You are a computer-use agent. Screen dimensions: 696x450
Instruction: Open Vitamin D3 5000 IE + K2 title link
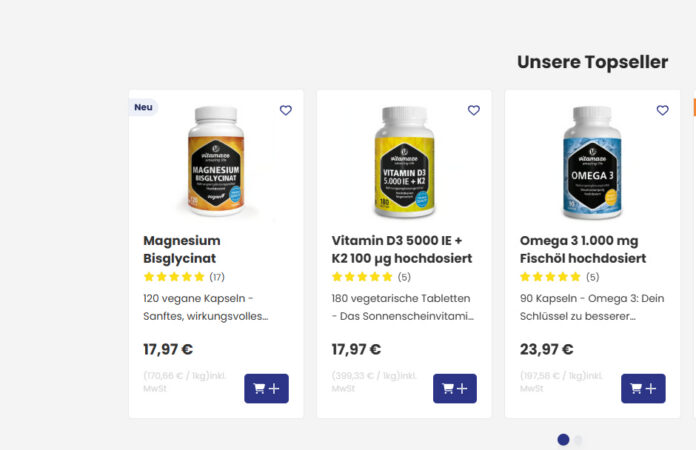click(x=401, y=249)
